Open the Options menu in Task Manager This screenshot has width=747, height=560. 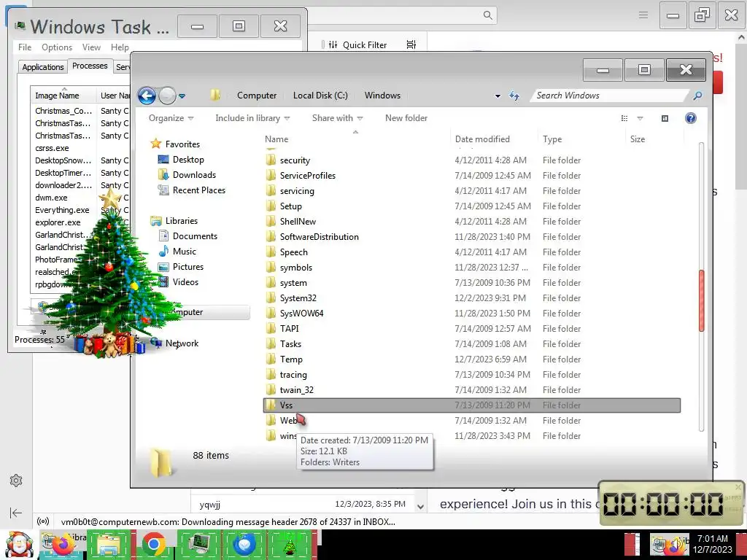click(57, 47)
